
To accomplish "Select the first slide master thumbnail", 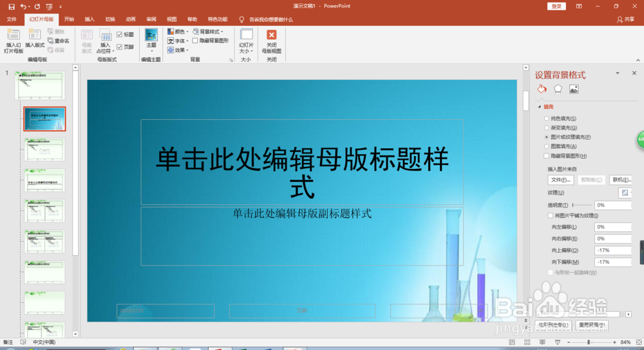I will 40,85.
